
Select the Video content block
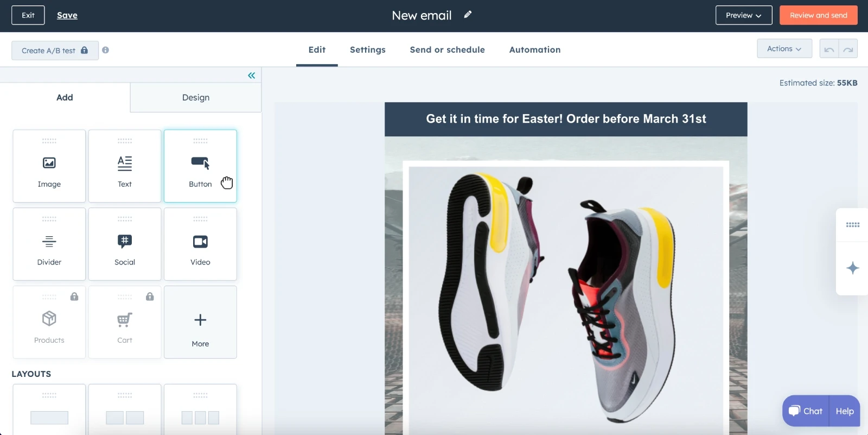(200, 244)
